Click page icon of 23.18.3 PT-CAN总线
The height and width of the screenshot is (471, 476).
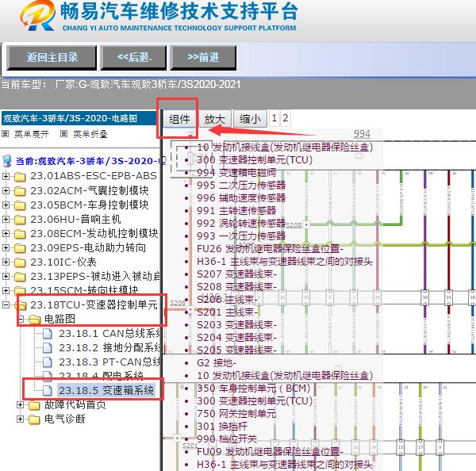pyautogui.click(x=47, y=362)
